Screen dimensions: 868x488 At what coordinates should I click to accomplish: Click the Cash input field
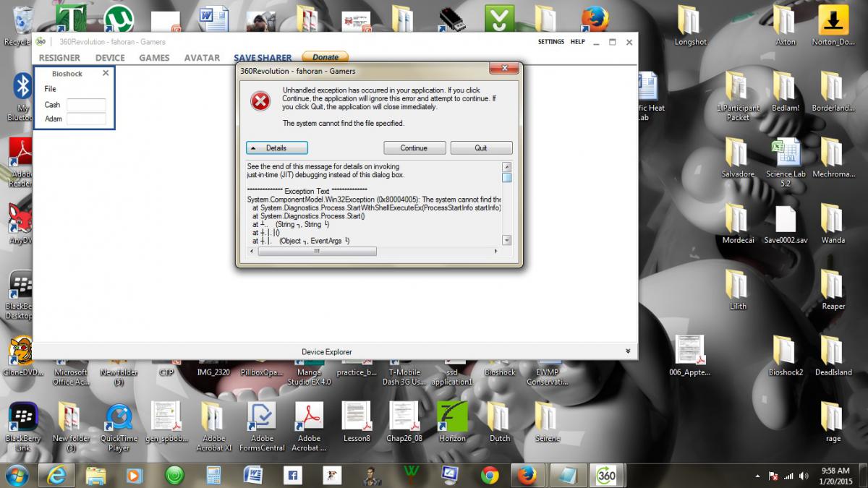tap(86, 105)
